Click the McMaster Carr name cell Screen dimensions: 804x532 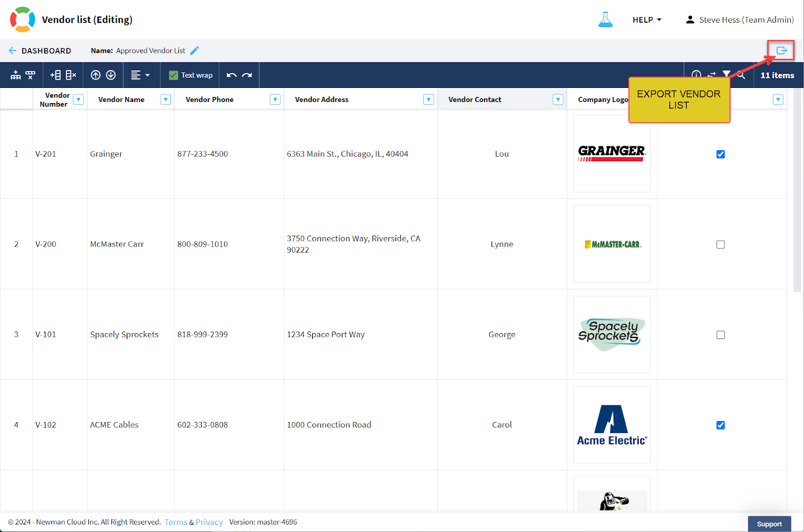pos(131,244)
